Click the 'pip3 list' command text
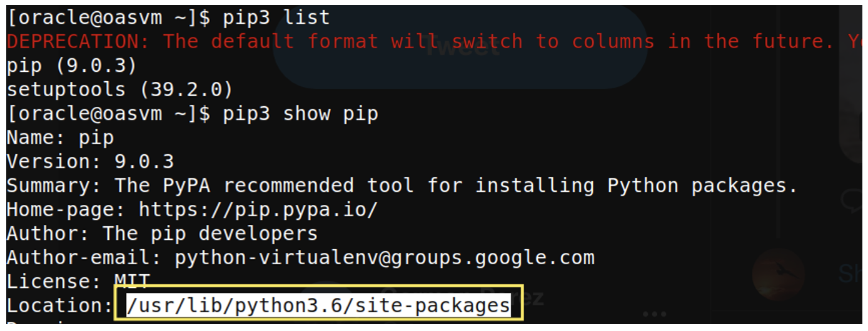The height and width of the screenshot is (331, 868). (x=276, y=17)
